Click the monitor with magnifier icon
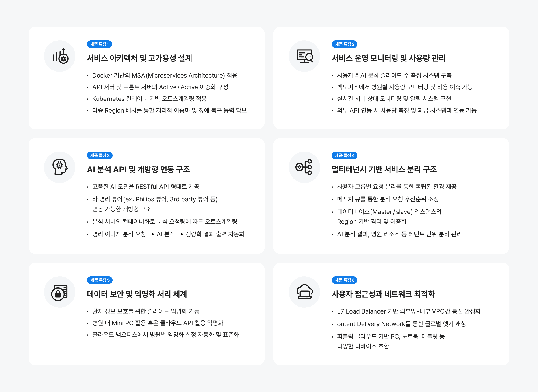The width and height of the screenshot is (538, 392). tap(305, 56)
